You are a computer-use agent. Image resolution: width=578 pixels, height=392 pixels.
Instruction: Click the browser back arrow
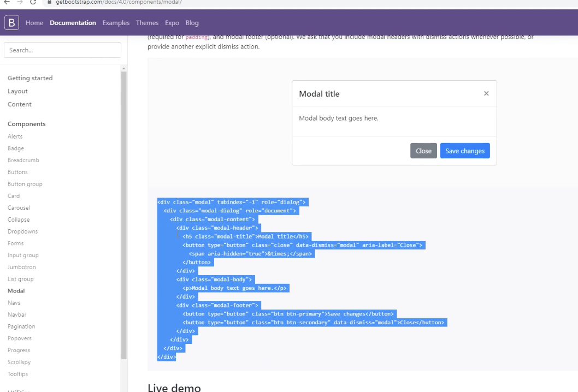(x=8, y=2)
